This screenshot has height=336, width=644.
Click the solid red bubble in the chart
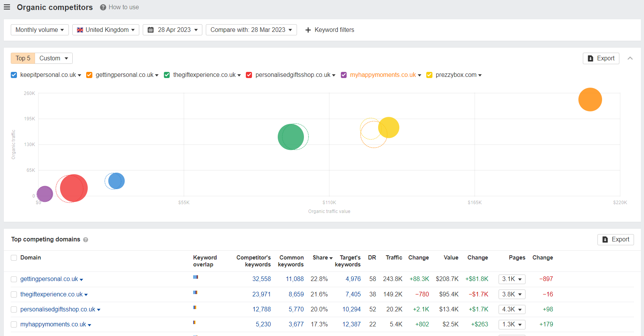(x=74, y=188)
